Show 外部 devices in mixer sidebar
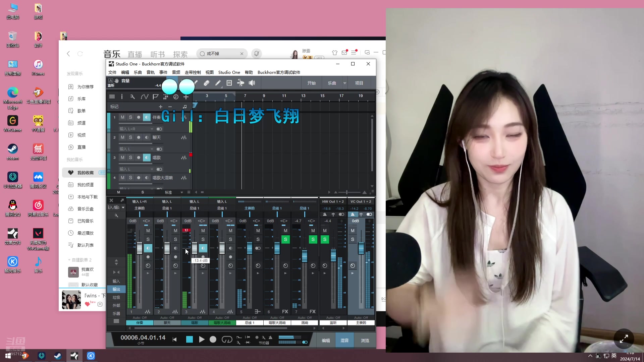Image resolution: width=644 pixels, height=362 pixels. [x=116, y=305]
